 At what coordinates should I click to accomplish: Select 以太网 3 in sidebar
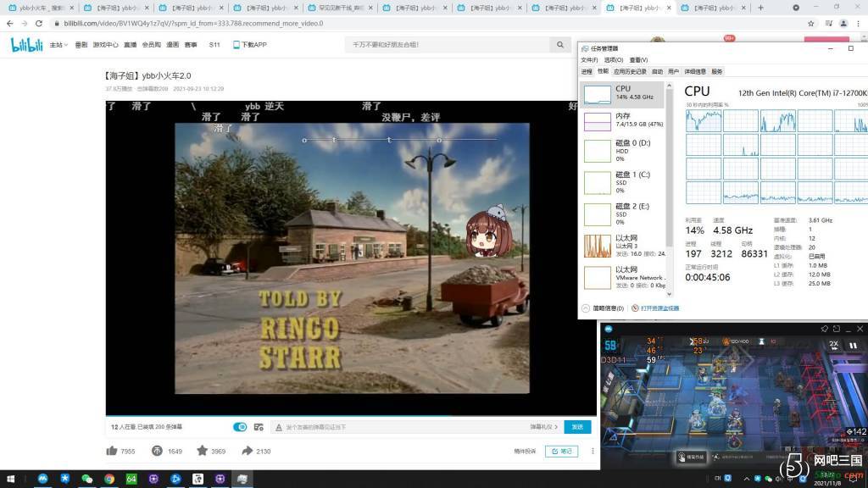[623, 245]
